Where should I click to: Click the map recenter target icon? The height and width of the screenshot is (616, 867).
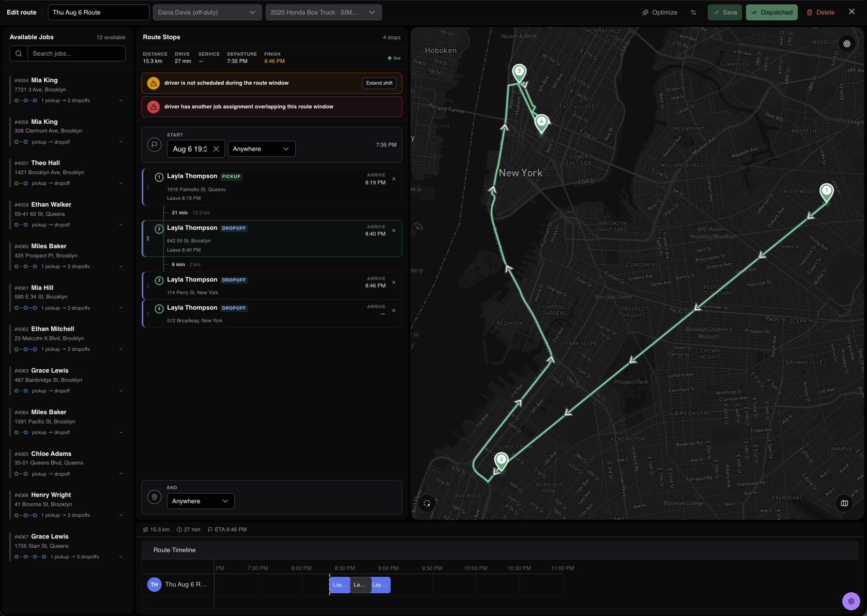pyautogui.click(x=847, y=44)
